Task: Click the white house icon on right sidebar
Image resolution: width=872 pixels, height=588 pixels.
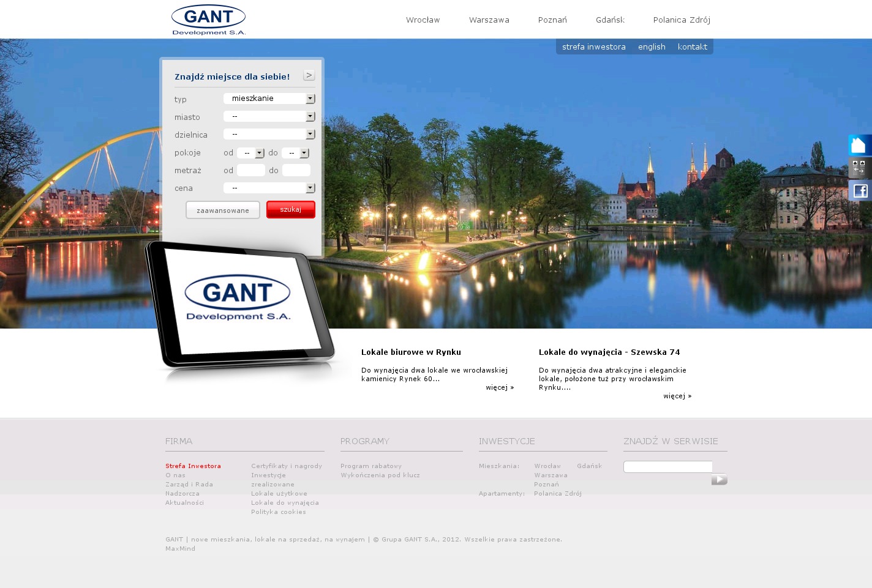Action: tap(859, 145)
